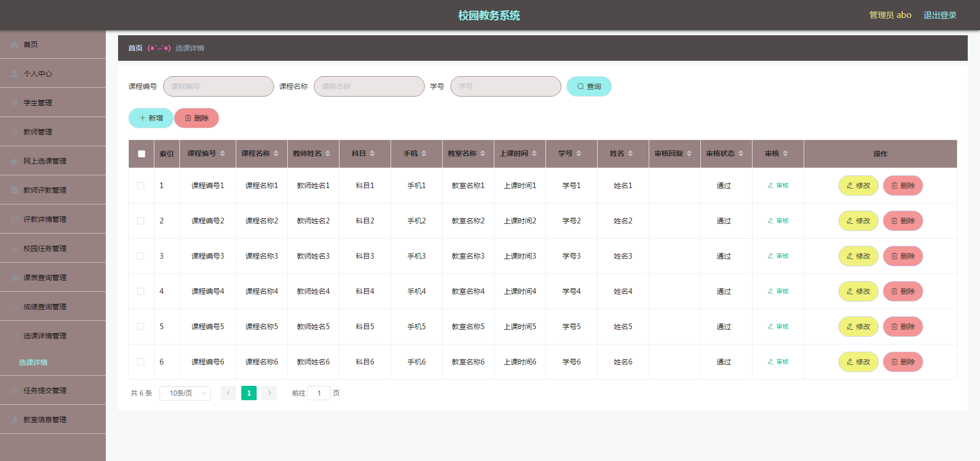Click 修改 for row 课程编号5

coord(858,327)
